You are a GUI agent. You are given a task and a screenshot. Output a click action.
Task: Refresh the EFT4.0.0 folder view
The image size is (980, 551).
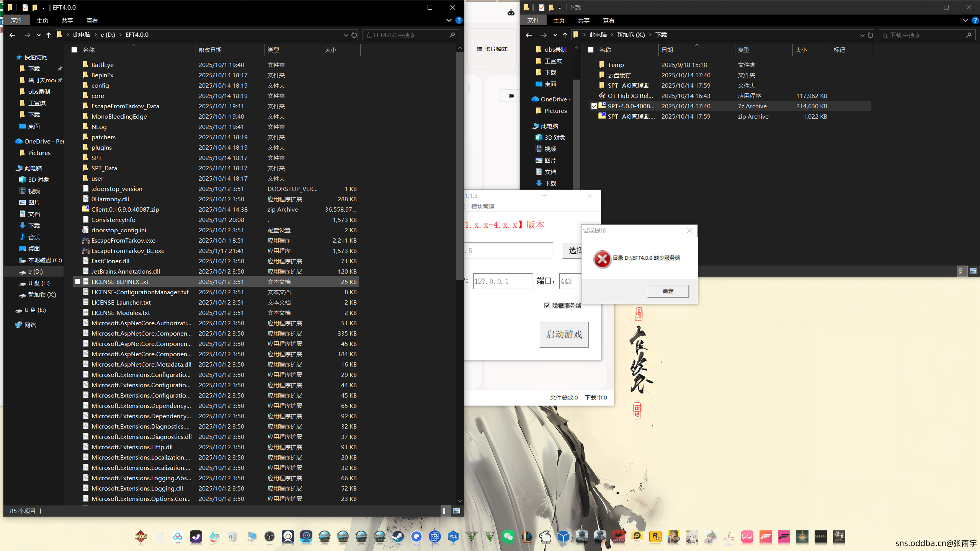point(354,35)
